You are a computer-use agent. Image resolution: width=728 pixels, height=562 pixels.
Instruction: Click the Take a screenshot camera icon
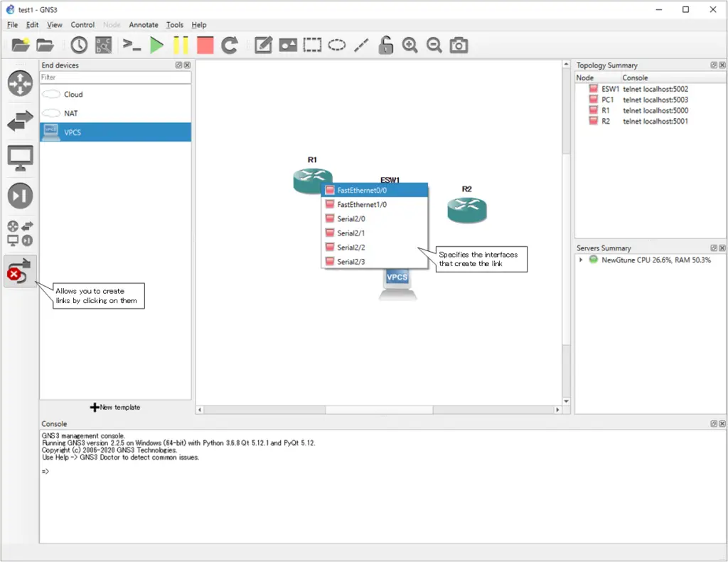(x=459, y=45)
